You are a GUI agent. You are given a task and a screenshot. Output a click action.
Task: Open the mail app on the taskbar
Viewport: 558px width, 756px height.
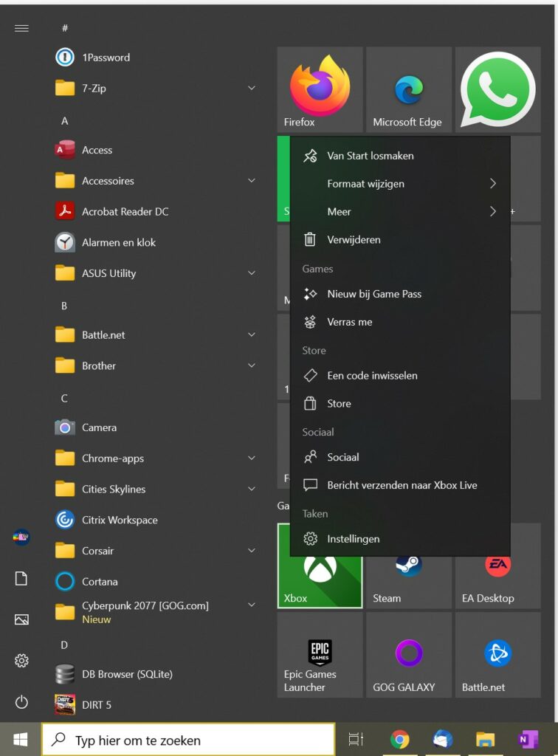tap(442, 739)
